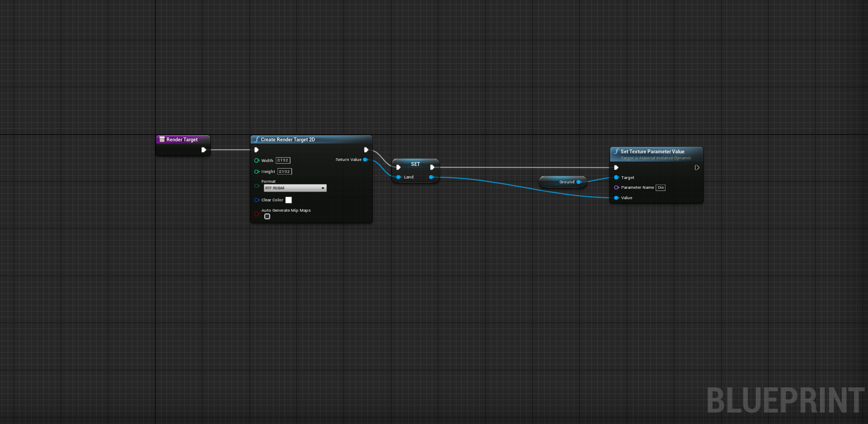Image resolution: width=868 pixels, height=424 pixels.
Task: Click the Width value field
Action: point(283,160)
